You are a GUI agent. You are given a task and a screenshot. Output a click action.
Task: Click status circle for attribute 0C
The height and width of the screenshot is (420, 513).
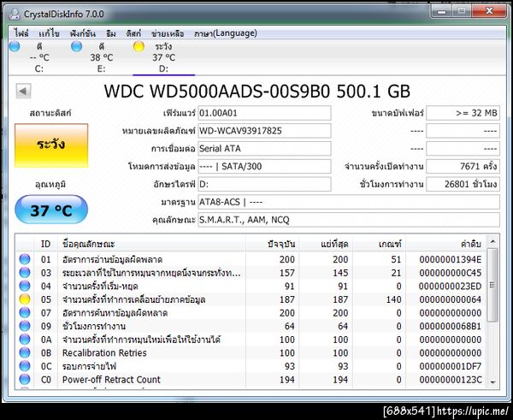25,366
